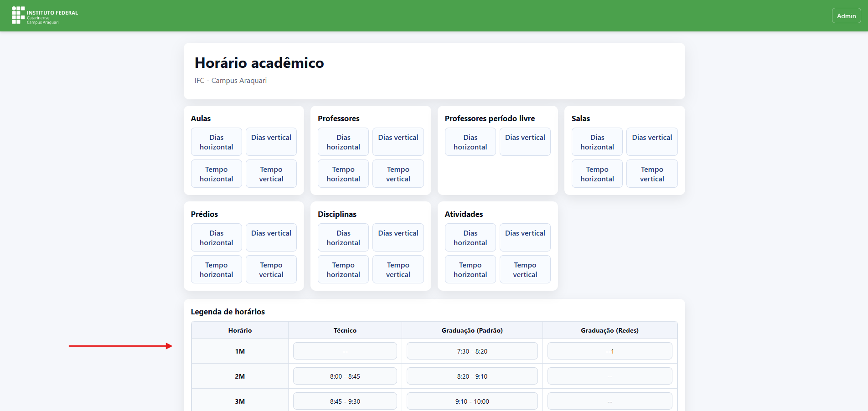This screenshot has height=411, width=868.
Task: Edit the 1M Graduação (Padrão) 7:30 - 8:20 field
Action: point(472,351)
